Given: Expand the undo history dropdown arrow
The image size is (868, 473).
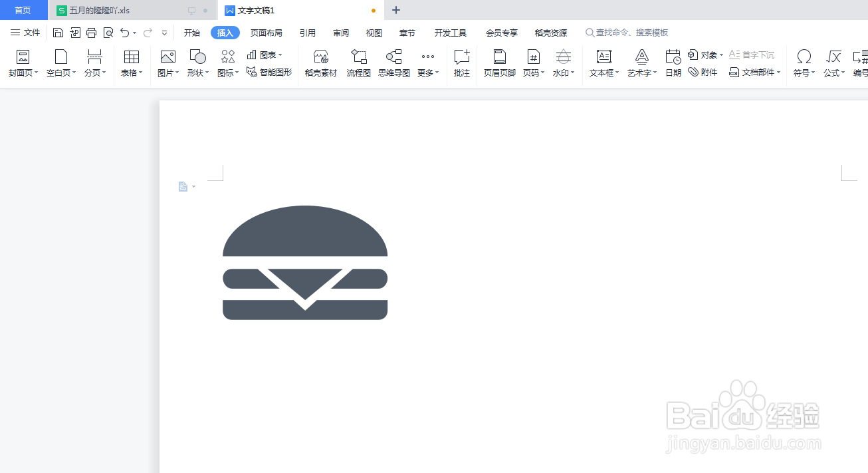Looking at the screenshot, I should [x=134, y=32].
